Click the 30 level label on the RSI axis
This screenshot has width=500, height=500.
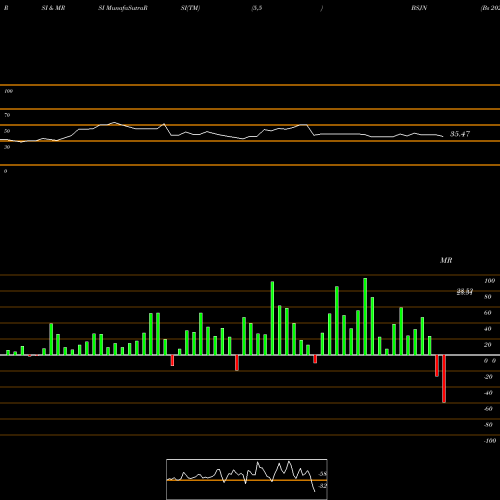click(7, 147)
